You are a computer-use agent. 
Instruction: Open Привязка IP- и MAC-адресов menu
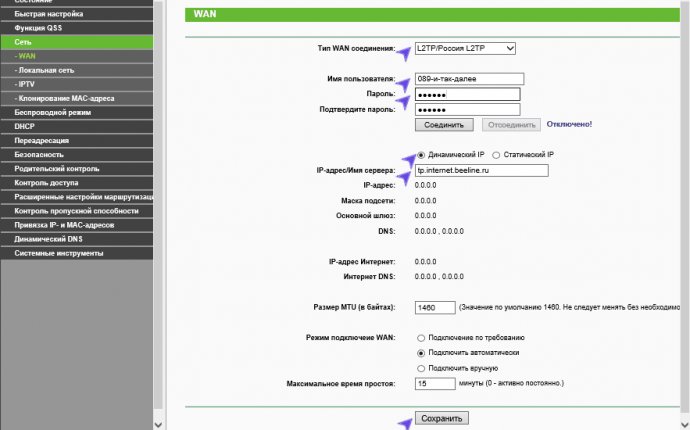pyautogui.click(x=77, y=225)
